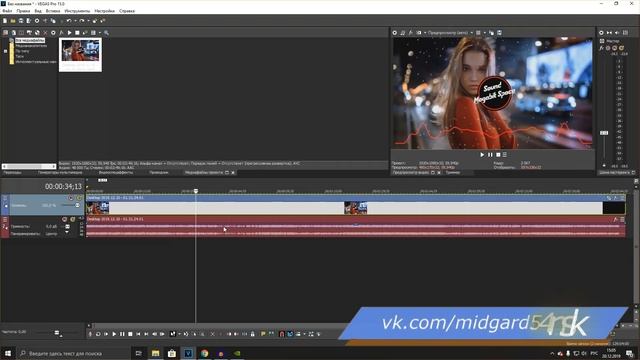The width and height of the screenshot is (640, 360).
Task: Open project properties in the main toolbar
Action: [37, 21]
